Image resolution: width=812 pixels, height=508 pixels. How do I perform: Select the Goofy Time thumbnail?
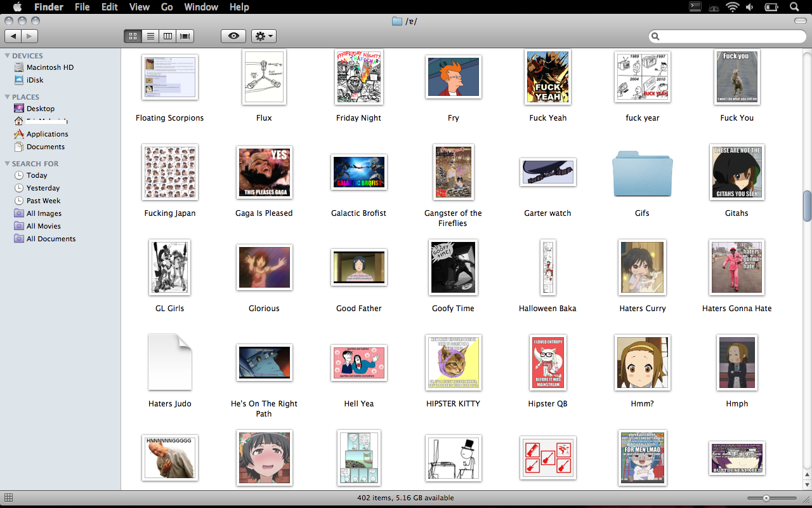coord(453,267)
